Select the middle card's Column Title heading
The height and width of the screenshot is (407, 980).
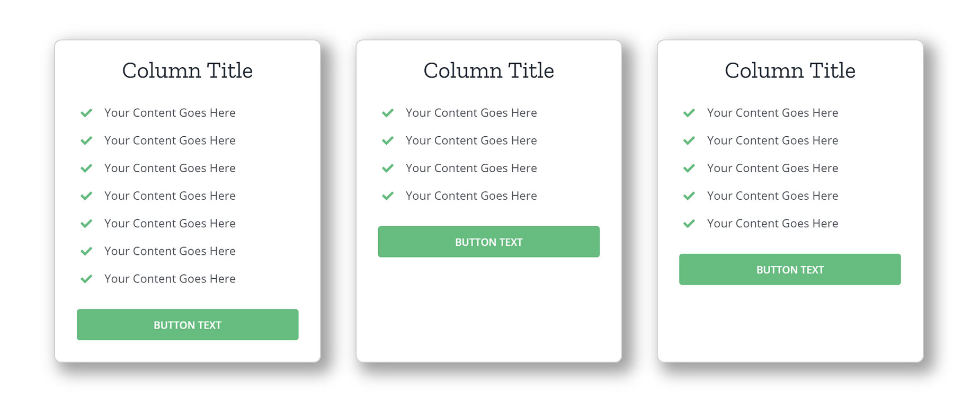tap(489, 70)
